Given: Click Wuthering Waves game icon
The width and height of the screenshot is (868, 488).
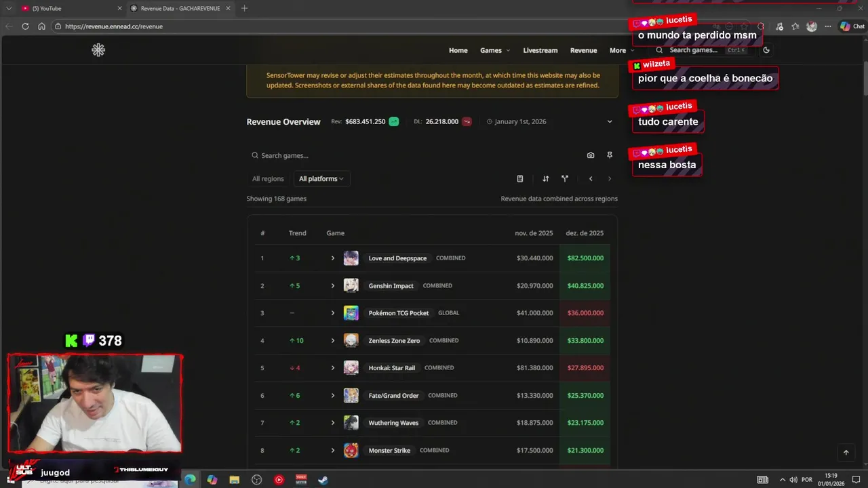Looking at the screenshot, I should (351, 423).
